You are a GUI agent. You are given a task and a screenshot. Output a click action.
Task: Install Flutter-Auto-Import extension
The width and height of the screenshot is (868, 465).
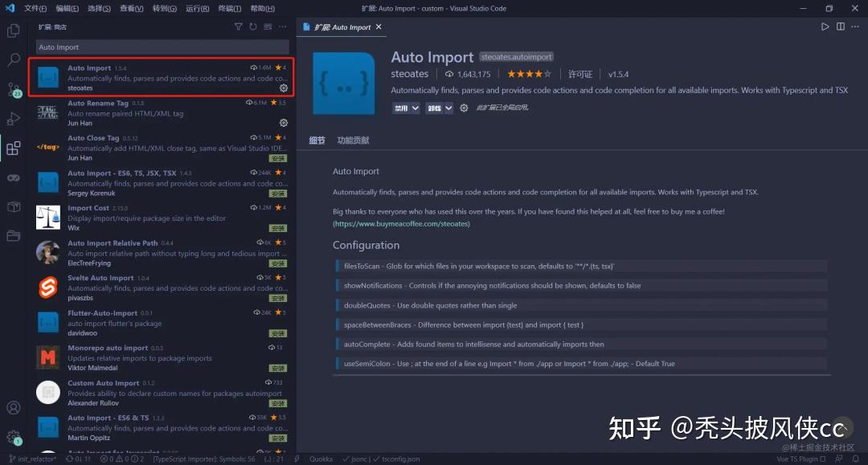[x=278, y=333]
